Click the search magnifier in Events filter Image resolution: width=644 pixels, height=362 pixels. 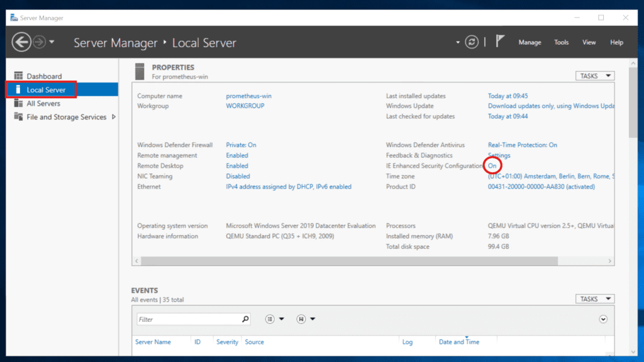coord(245,319)
